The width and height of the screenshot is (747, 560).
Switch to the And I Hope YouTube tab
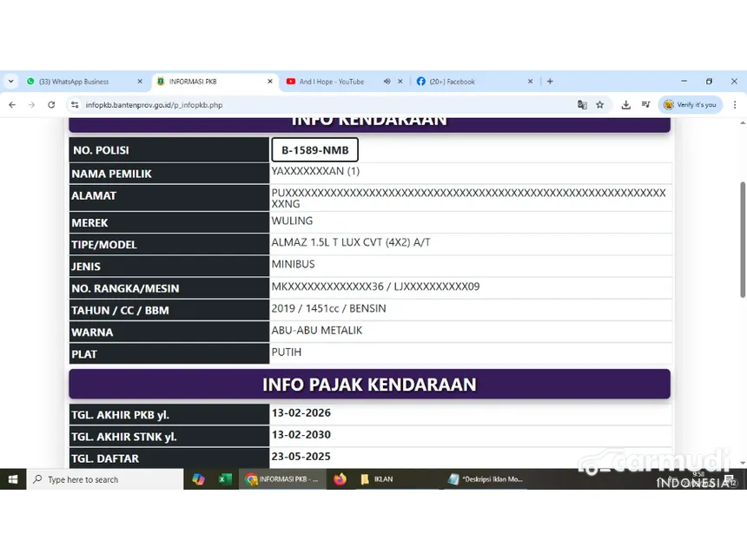tap(332, 82)
